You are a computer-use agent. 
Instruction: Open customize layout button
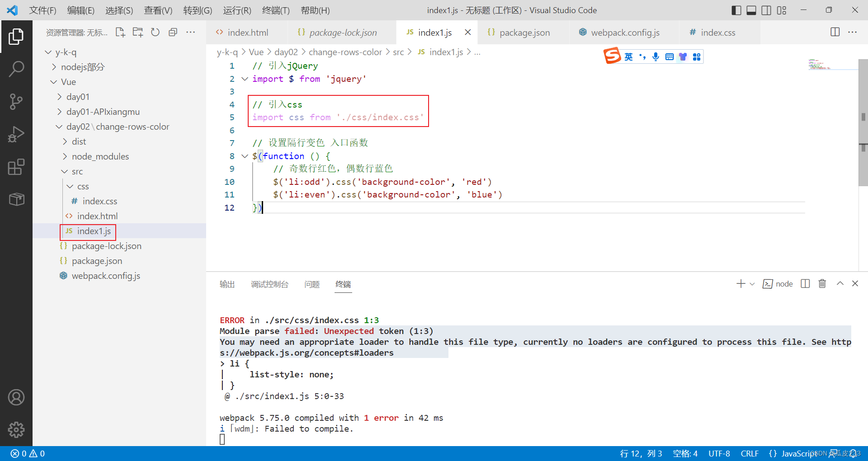782,10
